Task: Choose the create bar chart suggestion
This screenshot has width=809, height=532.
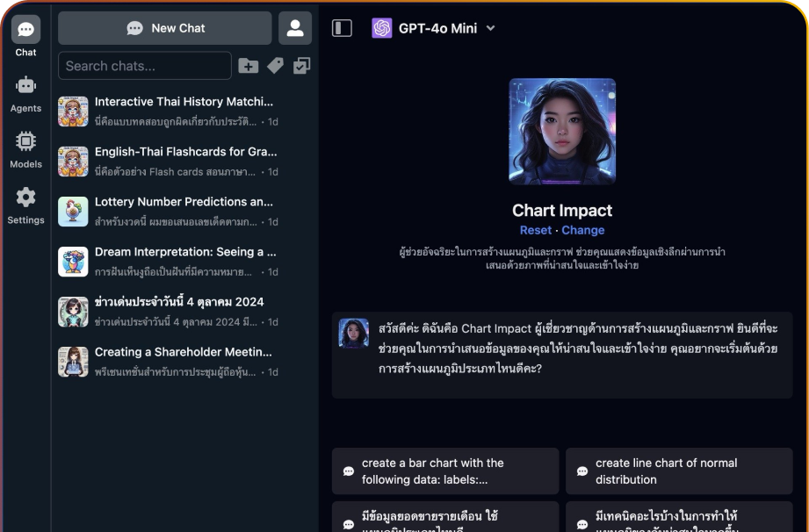Action: point(445,471)
